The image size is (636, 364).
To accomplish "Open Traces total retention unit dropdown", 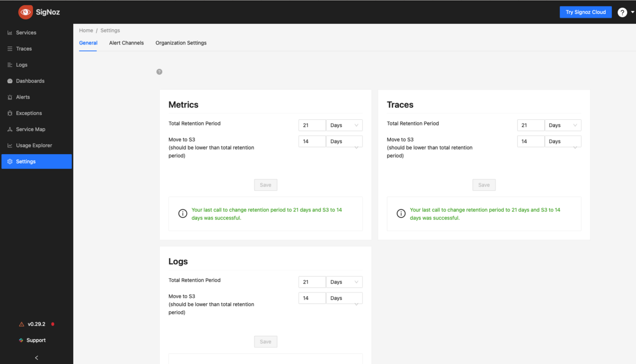I will pyautogui.click(x=563, y=126).
